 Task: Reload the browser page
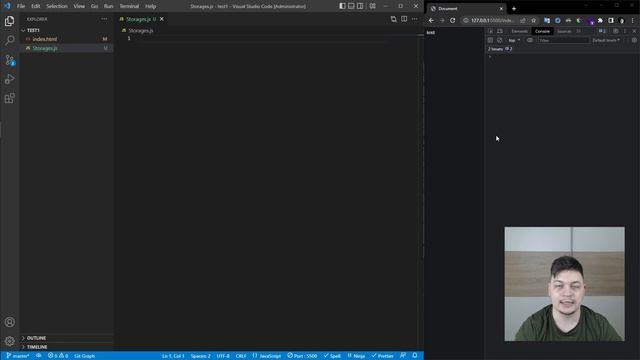tap(453, 20)
